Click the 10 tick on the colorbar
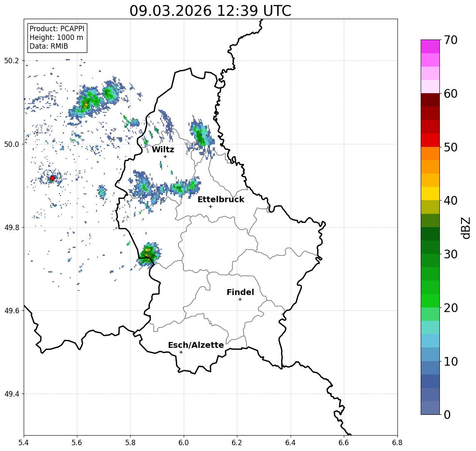The image size is (476, 451). pos(451,361)
